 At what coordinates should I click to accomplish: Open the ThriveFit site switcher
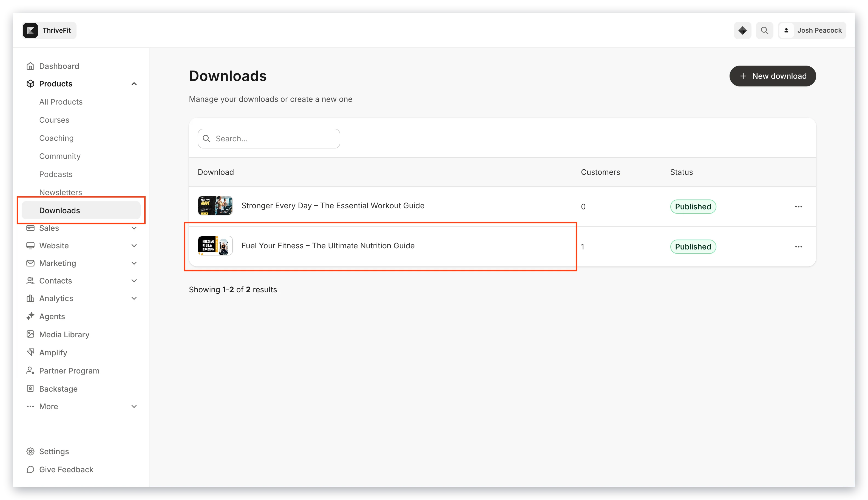click(x=49, y=30)
